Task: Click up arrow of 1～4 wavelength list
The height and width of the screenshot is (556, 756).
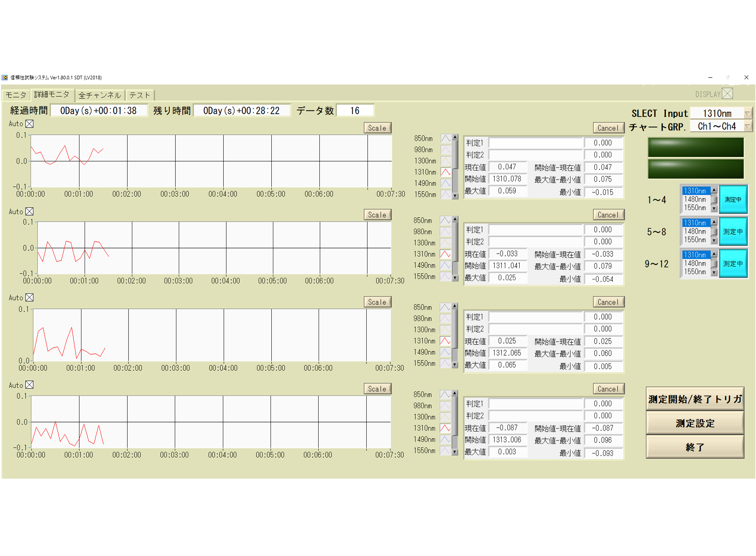Action: tap(714, 190)
